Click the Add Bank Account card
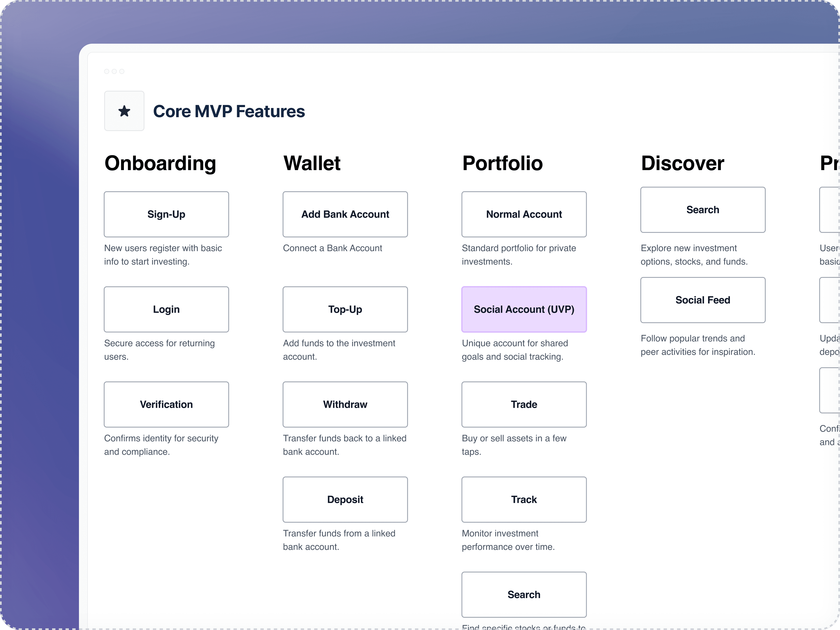The height and width of the screenshot is (630, 840). tap(345, 214)
